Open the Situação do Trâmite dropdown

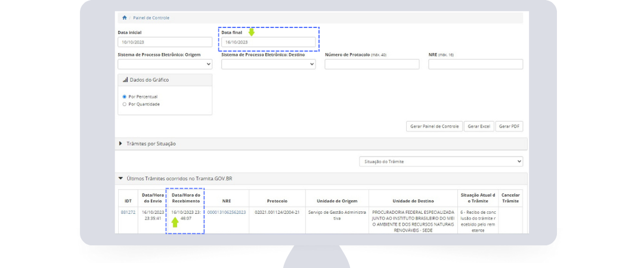coord(441,161)
